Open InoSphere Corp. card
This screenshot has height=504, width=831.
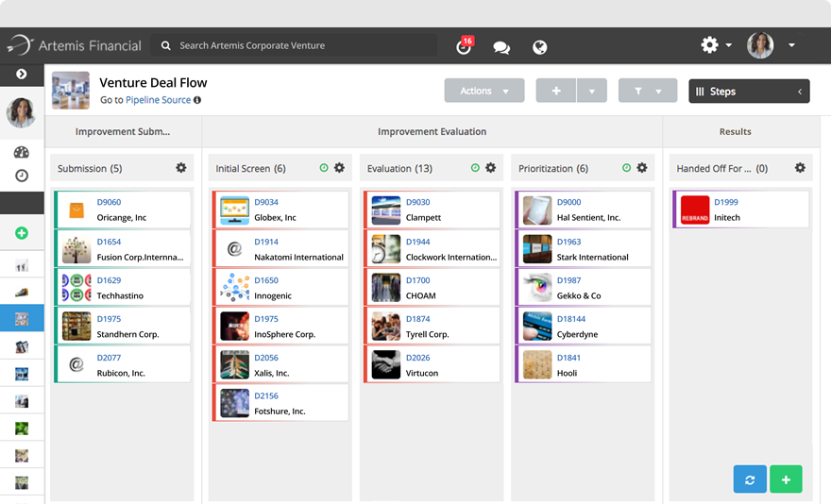tap(280, 327)
